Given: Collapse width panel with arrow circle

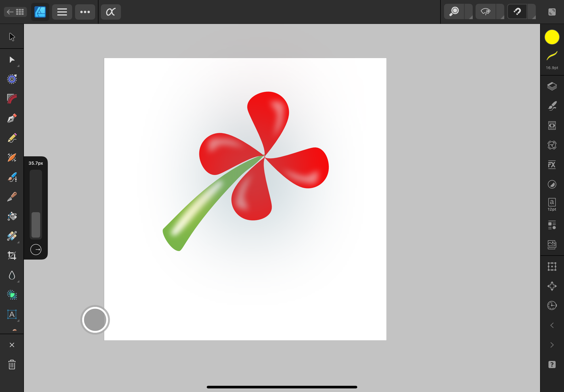Looking at the screenshot, I should [36, 250].
